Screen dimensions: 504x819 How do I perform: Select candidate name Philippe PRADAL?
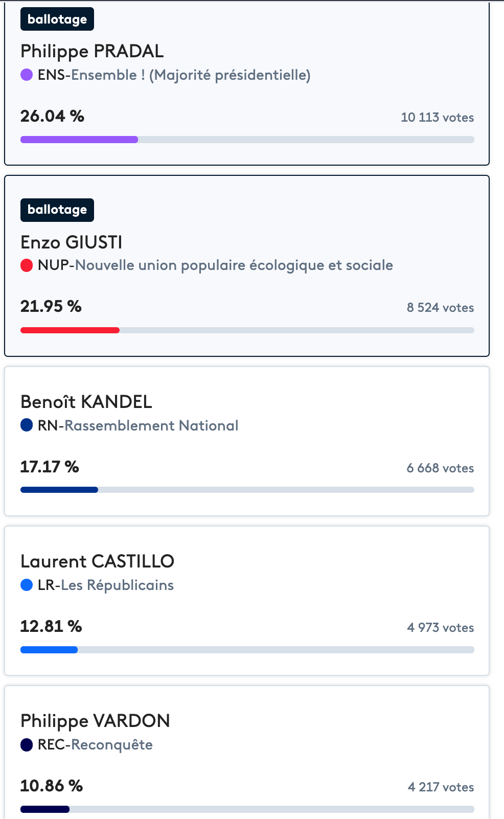(x=92, y=51)
